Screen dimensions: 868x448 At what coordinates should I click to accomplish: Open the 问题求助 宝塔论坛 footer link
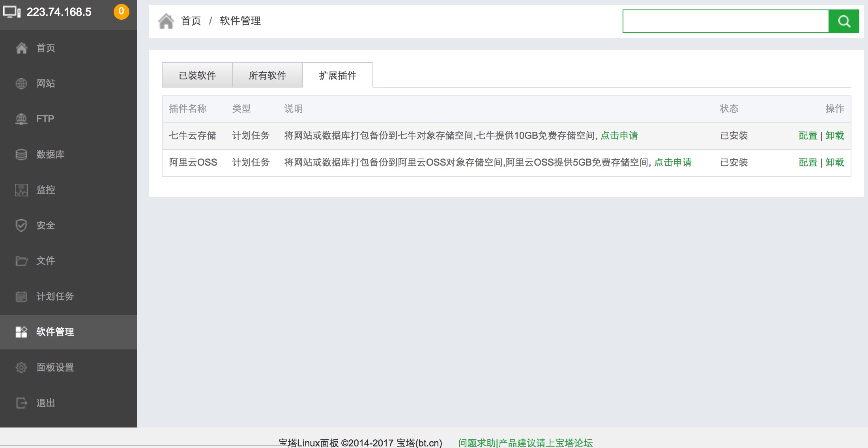pos(526,443)
